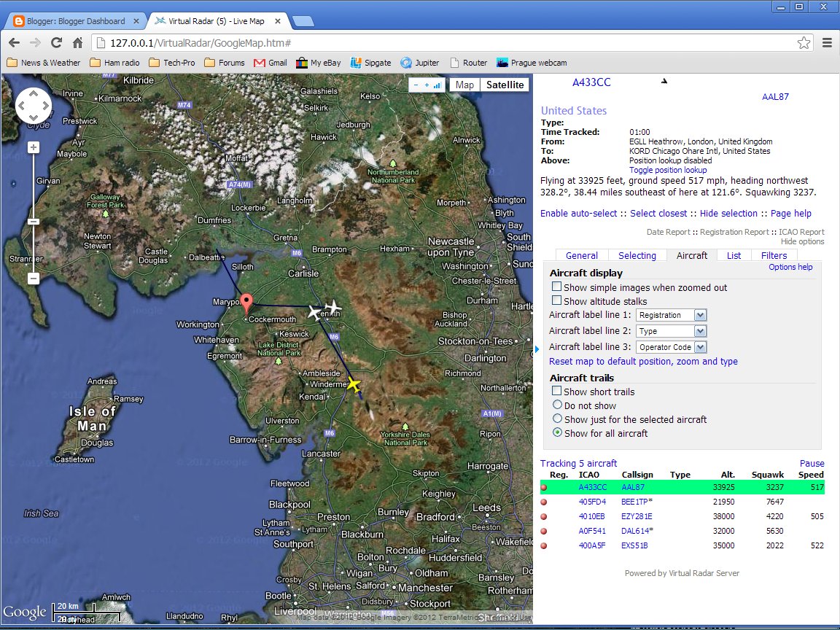Image resolution: width=840 pixels, height=630 pixels.
Task: Collapse side panel with blue arrow
Action: pos(537,349)
